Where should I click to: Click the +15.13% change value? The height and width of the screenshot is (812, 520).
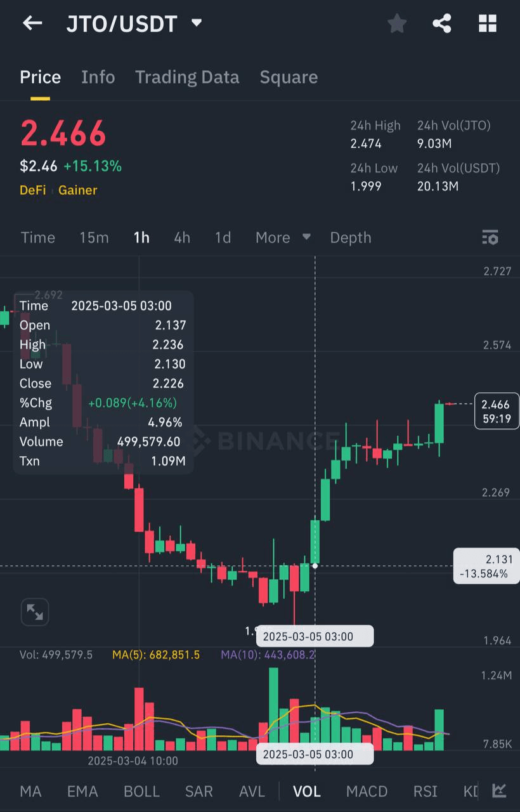click(x=93, y=166)
